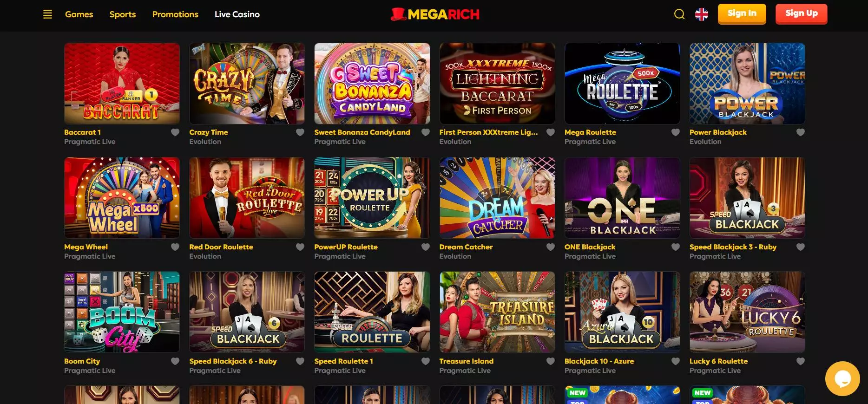Open the UK flag language selector

point(702,14)
